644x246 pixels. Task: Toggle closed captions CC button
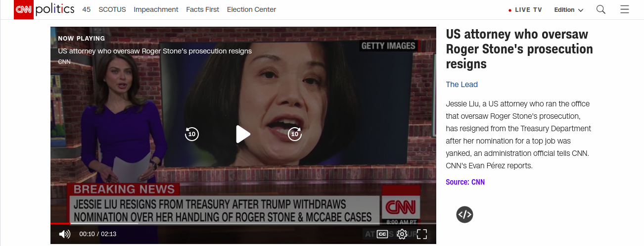(382, 234)
